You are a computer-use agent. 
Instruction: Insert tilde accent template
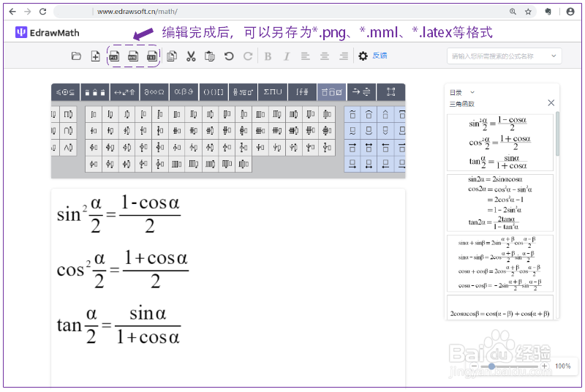click(352, 115)
